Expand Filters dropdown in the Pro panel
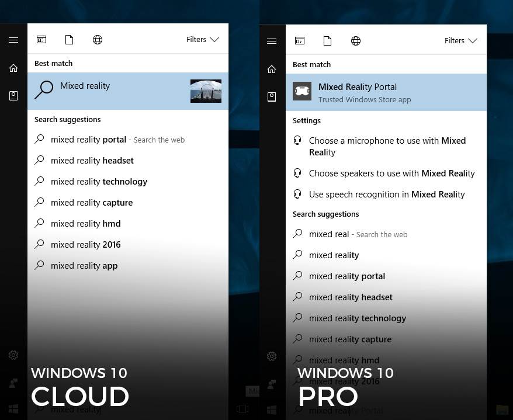513x420 pixels. [460, 41]
